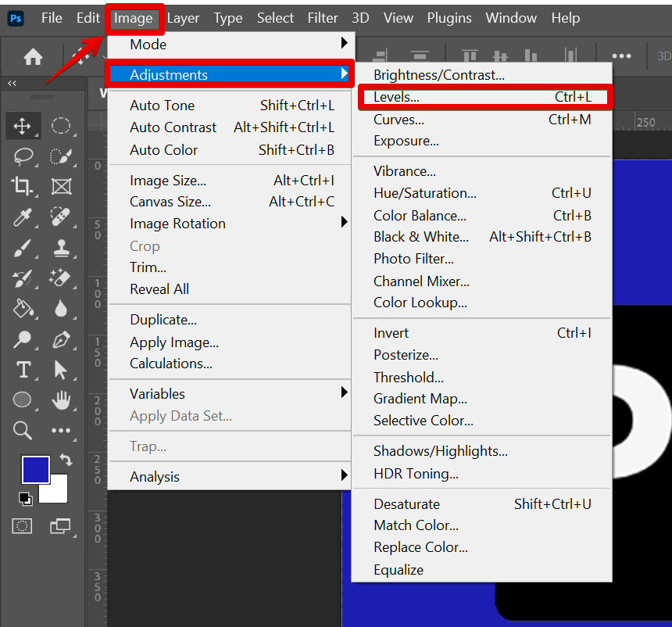672x627 pixels.
Task: Select the Hand tool
Action: tap(61, 400)
